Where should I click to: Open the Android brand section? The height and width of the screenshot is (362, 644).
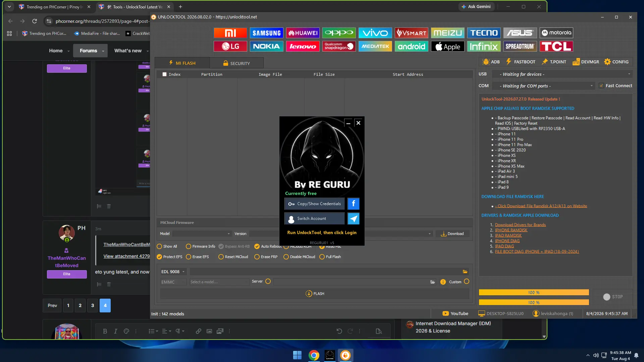coord(412,46)
